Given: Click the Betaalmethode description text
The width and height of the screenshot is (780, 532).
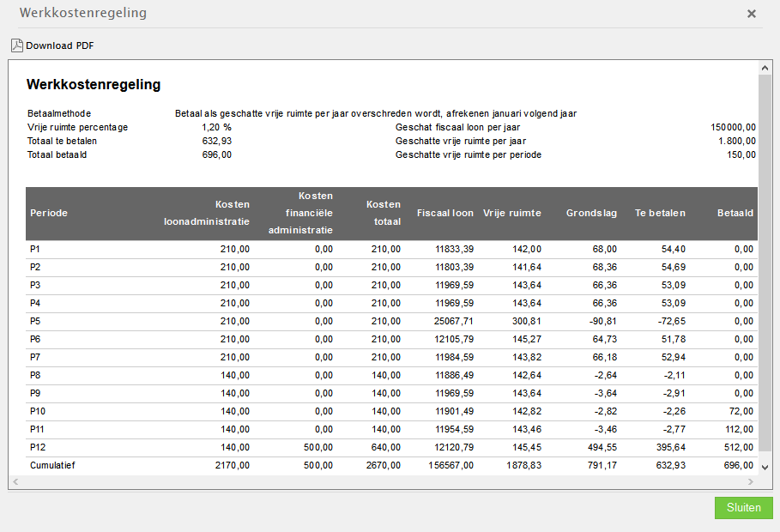Looking at the screenshot, I should (376, 113).
